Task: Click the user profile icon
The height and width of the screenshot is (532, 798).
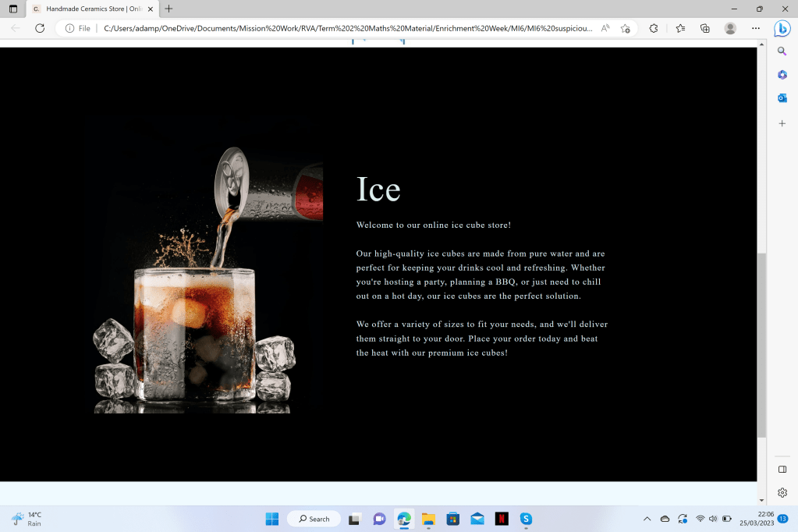Action: [x=730, y=28]
